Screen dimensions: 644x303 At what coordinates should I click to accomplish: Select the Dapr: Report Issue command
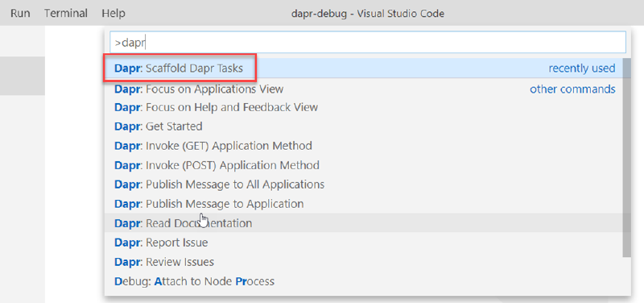point(364,243)
